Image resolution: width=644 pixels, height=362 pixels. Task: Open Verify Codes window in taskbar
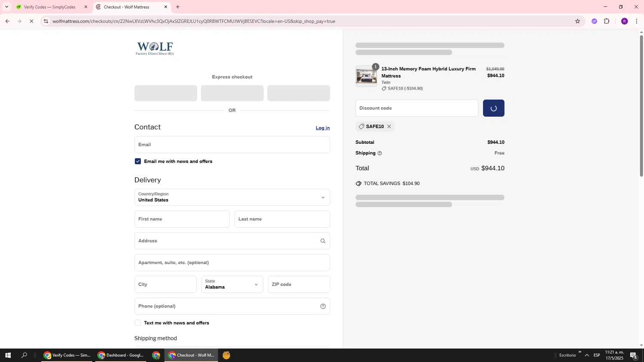67,355
